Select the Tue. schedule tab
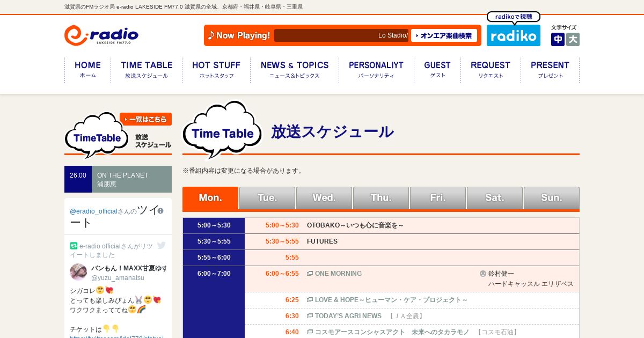Screen dimensions: 644x338 [x=267, y=198]
